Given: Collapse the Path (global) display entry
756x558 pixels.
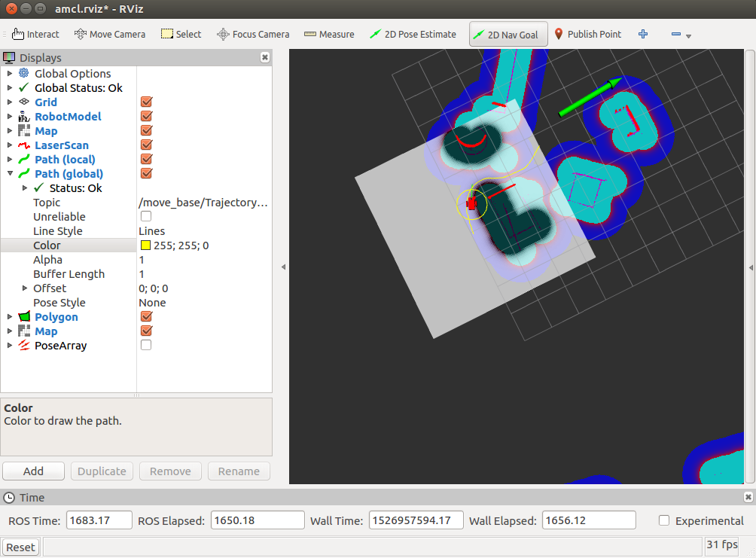Looking at the screenshot, I should [10, 174].
